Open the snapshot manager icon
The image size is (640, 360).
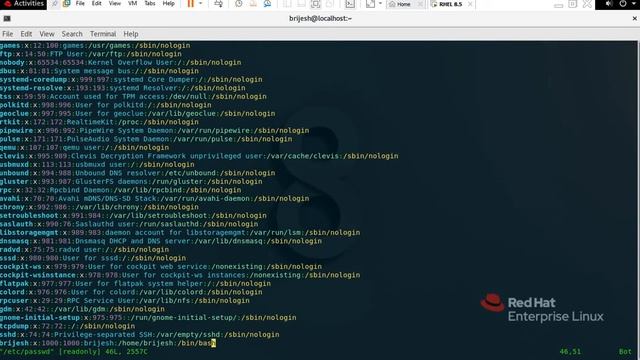[x=267, y=4]
